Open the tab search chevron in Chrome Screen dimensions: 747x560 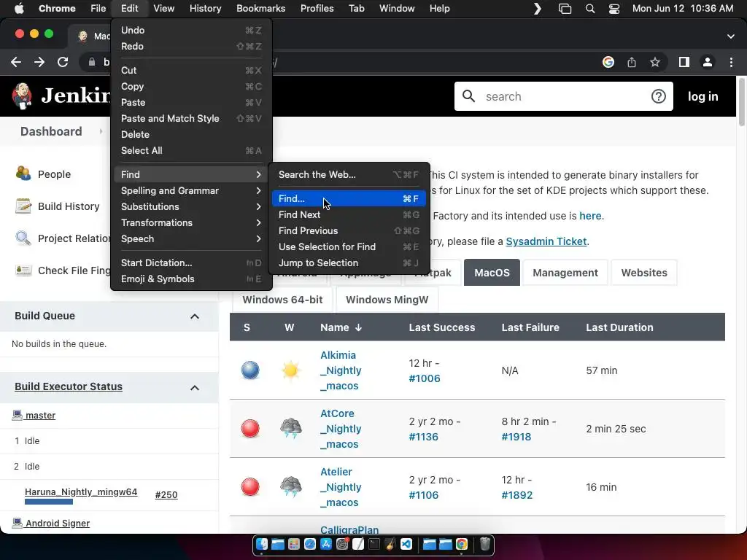click(x=730, y=36)
